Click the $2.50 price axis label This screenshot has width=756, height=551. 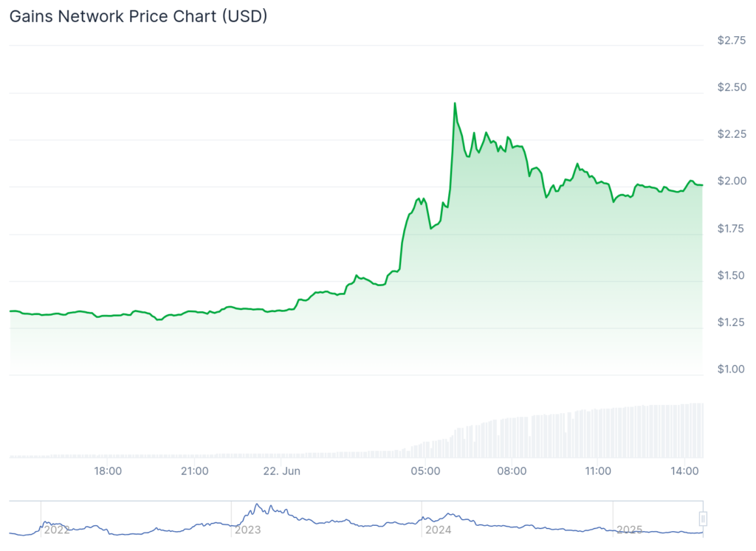click(732, 87)
